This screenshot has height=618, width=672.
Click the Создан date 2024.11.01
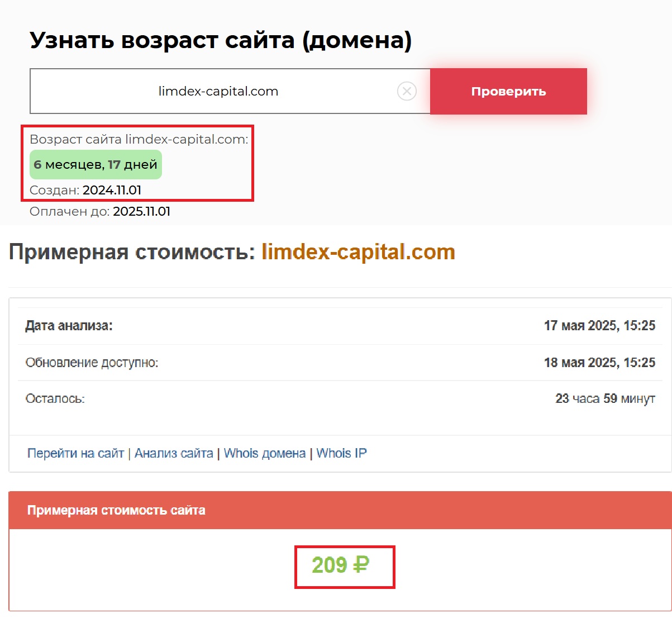coord(112,190)
